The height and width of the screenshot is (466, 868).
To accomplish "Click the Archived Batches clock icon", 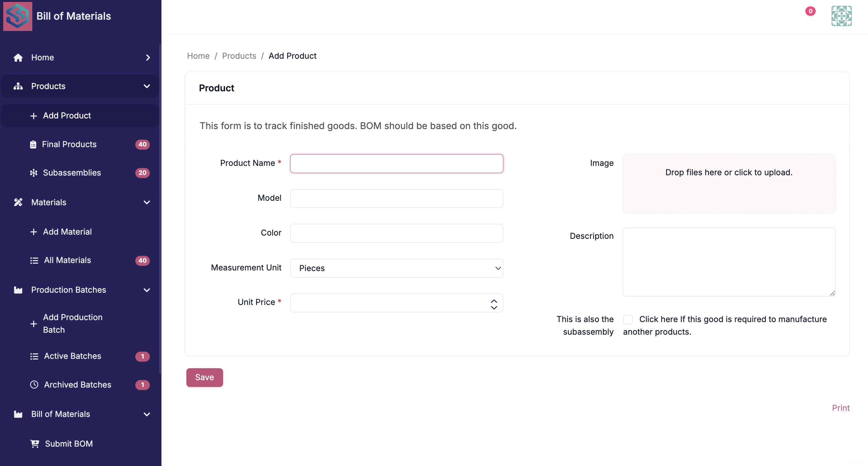I will pyautogui.click(x=34, y=385).
